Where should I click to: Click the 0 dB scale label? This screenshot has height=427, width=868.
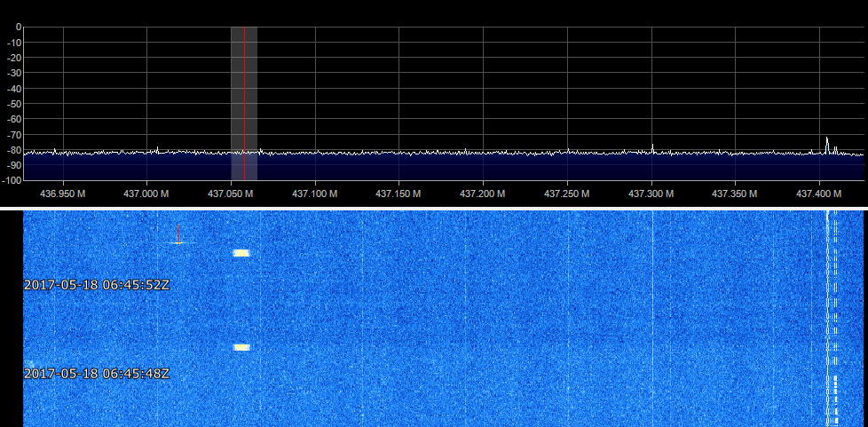[x=19, y=27]
